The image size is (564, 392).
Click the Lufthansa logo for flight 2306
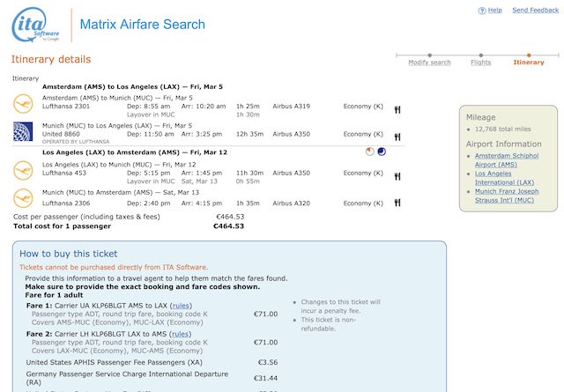point(23,198)
